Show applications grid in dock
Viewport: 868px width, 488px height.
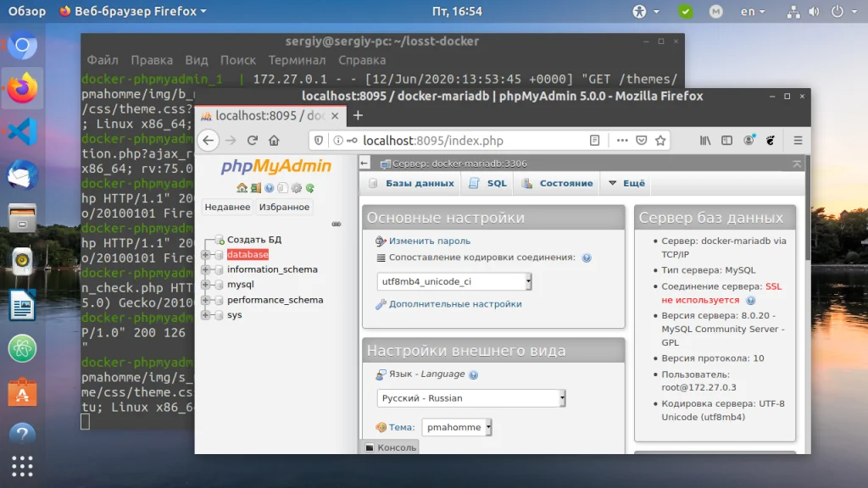[22, 466]
